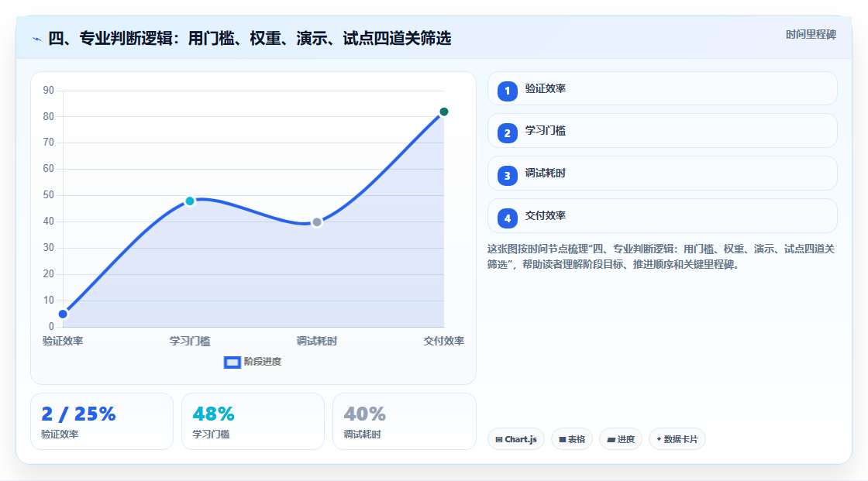
Task: Click the description paragraph starting 这张图按时间节点
Action: pyautogui.click(x=661, y=257)
